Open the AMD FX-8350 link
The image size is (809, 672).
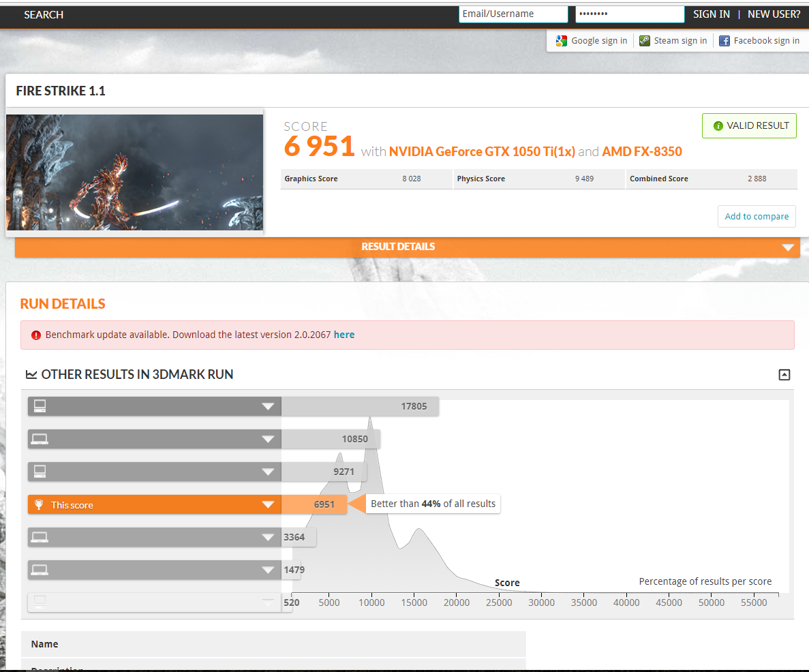tap(642, 151)
